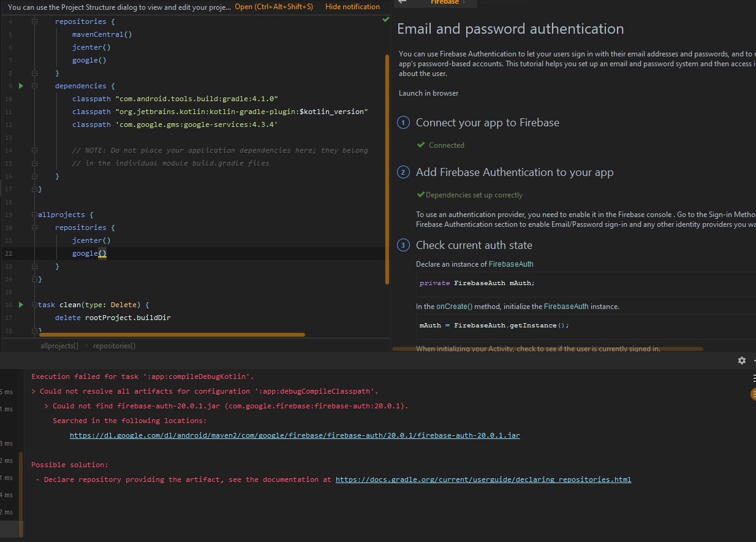Click fold end marker at line 24
This screenshot has width=756, height=542.
pos(35,279)
